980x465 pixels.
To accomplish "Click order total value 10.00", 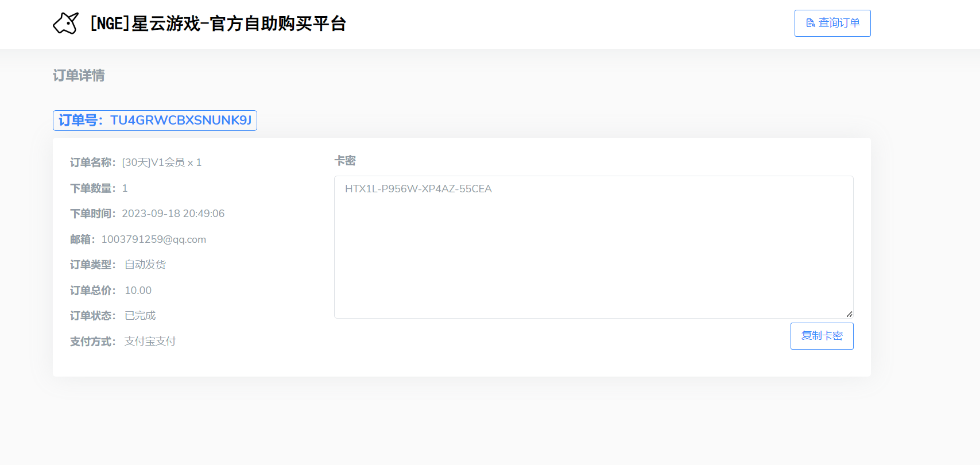I will click(138, 290).
